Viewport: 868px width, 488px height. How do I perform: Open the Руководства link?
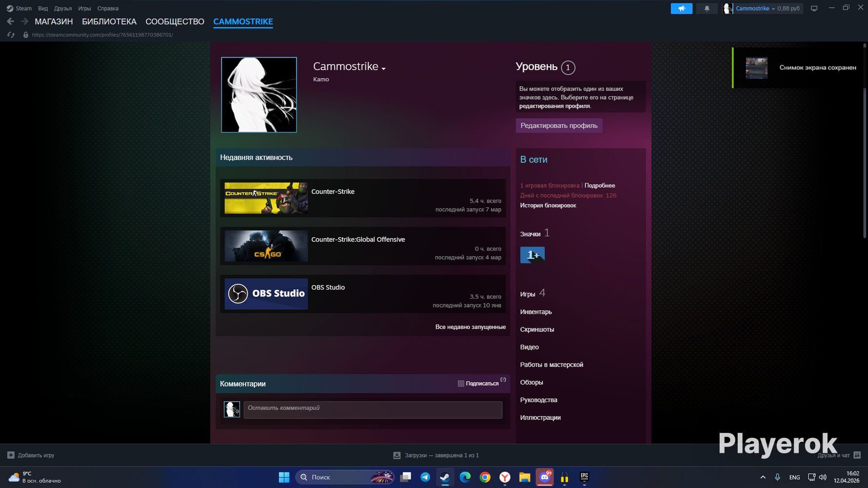pyautogui.click(x=539, y=400)
